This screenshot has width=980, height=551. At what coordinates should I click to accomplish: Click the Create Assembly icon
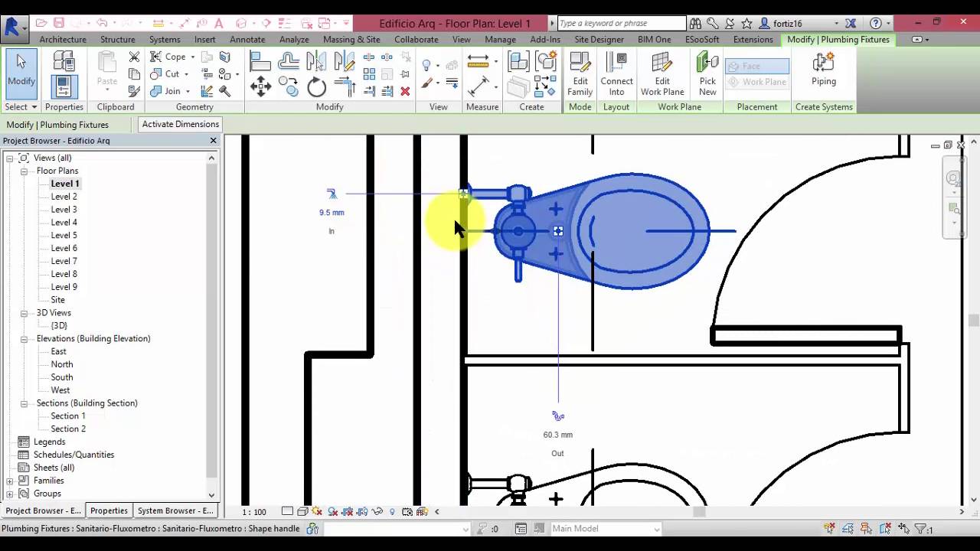[x=519, y=61]
